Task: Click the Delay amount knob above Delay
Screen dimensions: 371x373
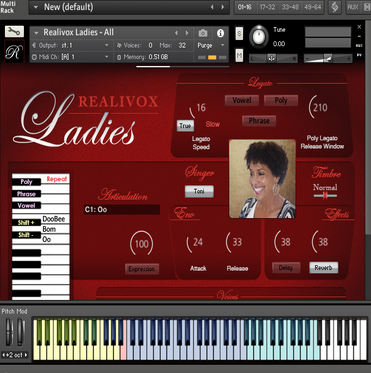Action: coord(283,242)
